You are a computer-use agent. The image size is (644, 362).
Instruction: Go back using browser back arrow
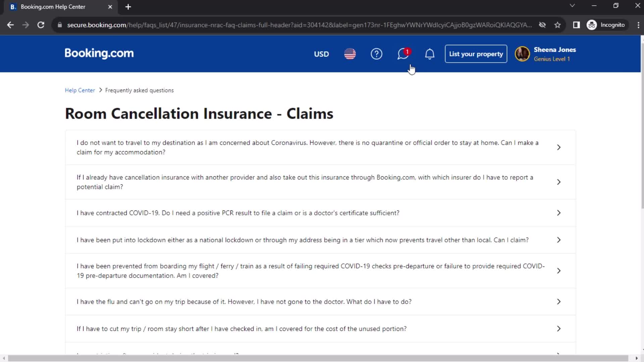coord(10,25)
